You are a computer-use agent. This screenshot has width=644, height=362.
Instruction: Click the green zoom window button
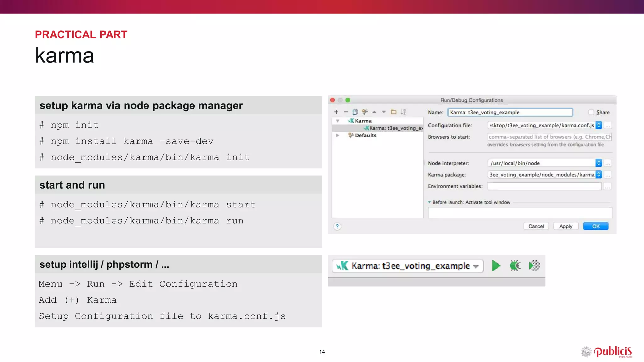click(348, 100)
